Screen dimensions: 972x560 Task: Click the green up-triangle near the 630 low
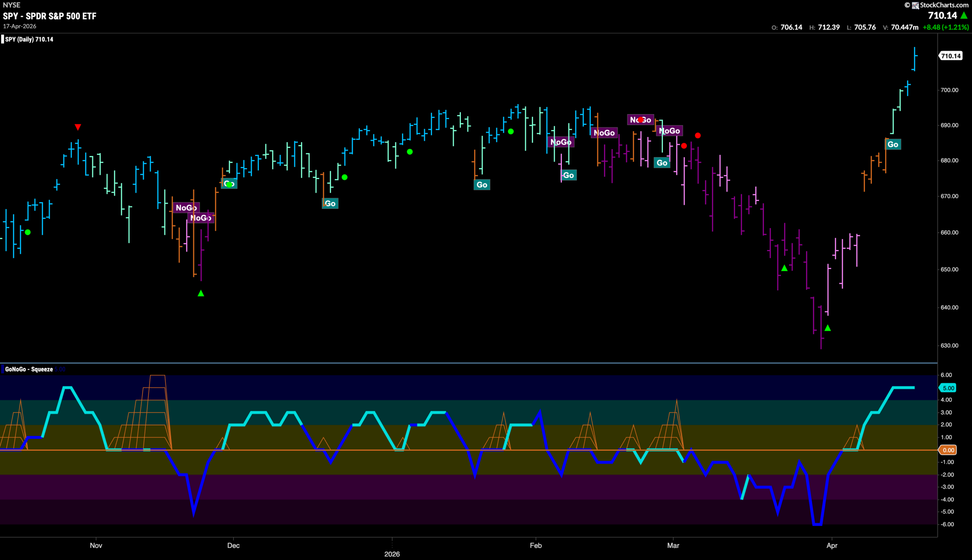(x=828, y=328)
